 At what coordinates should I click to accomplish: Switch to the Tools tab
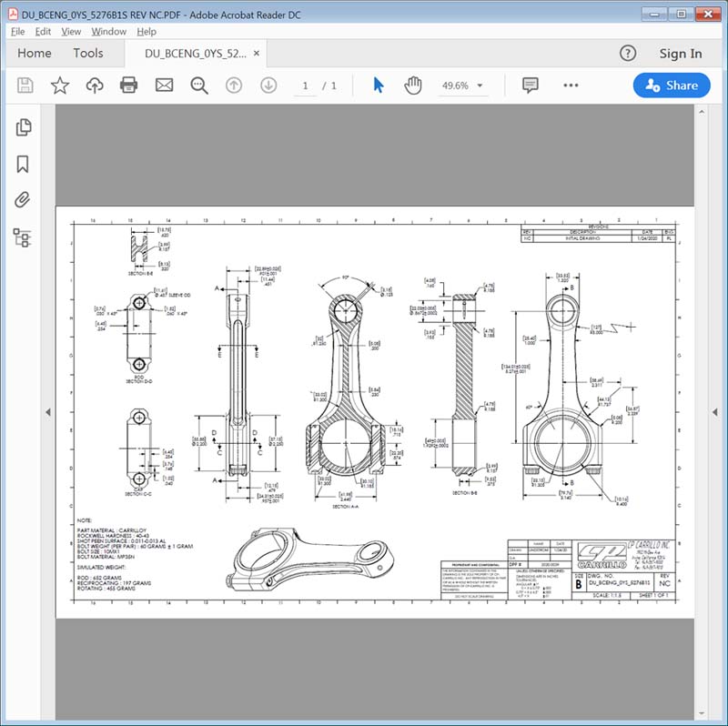click(x=88, y=54)
